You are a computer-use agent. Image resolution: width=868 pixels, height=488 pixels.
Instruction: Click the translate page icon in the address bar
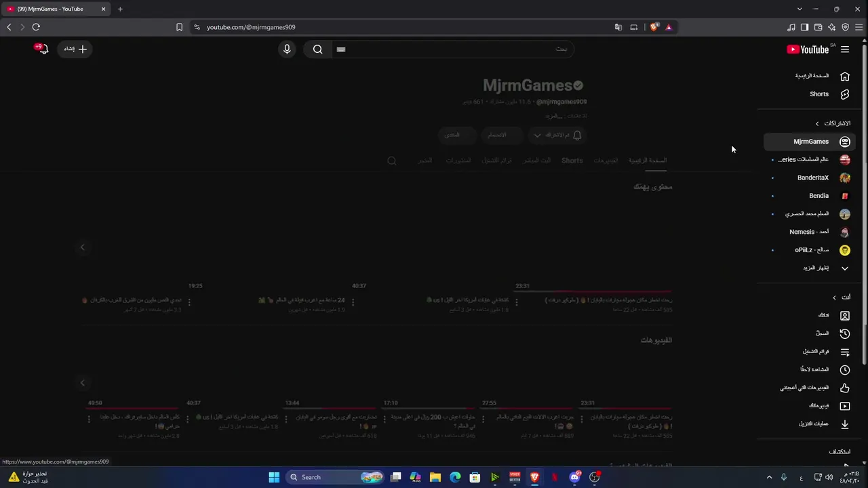[x=618, y=27]
